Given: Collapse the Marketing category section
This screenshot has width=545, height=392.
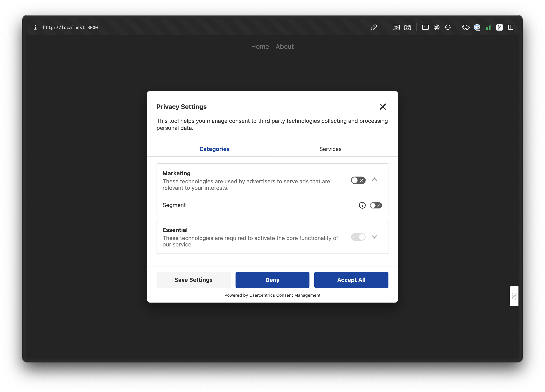Looking at the screenshot, I should pyautogui.click(x=374, y=180).
